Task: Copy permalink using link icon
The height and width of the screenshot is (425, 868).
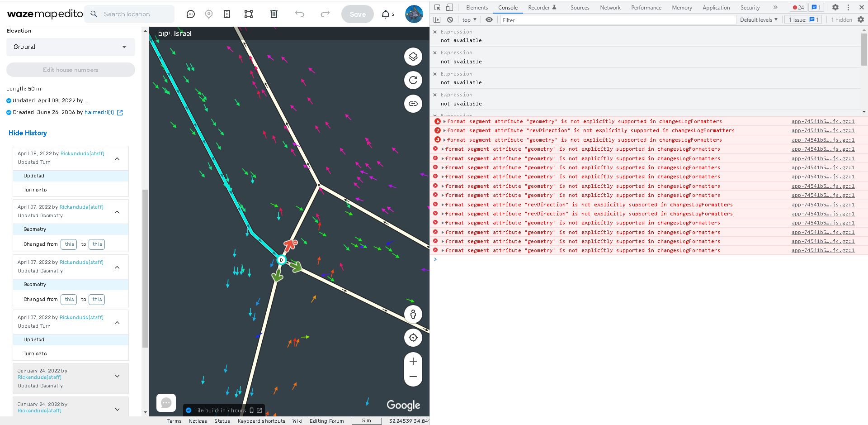Action: [413, 104]
